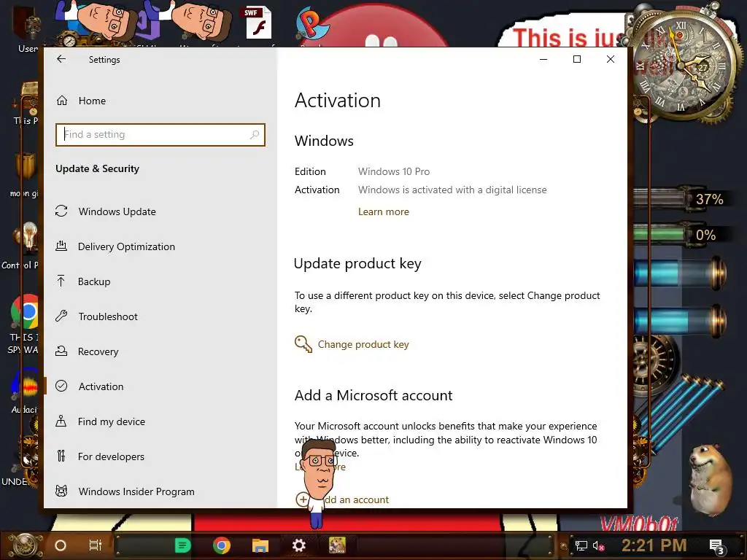Image resolution: width=747 pixels, height=560 pixels.
Task: Close the Settings window
Action: coord(611,59)
